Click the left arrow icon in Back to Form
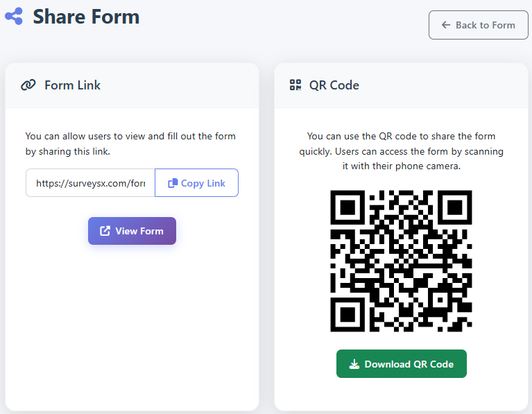Screen dimensions: 532x414 coord(446,25)
